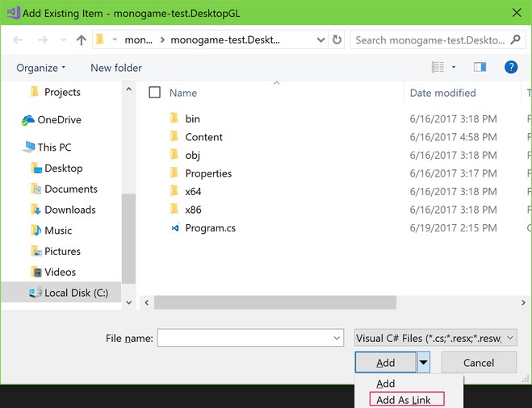Go forward using the forward arrow
Viewport: 532px width, 408px height.
point(43,40)
